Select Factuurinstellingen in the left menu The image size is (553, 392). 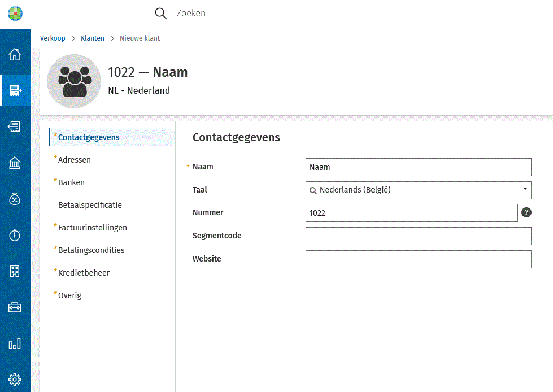point(92,228)
